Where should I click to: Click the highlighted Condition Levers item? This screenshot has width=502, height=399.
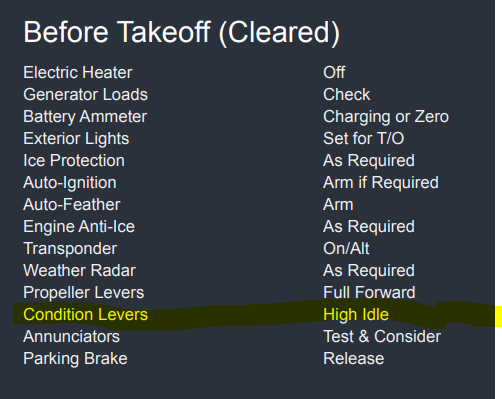point(85,314)
